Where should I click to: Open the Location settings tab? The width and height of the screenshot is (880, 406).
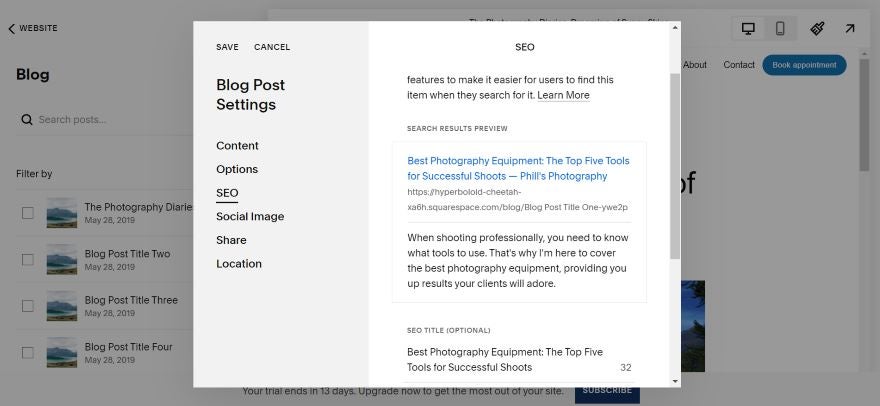(239, 263)
